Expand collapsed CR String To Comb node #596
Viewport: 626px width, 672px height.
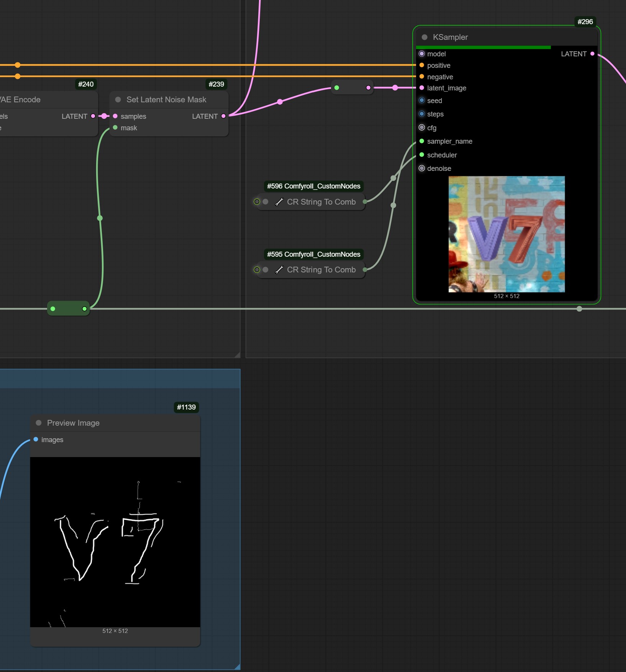pyautogui.click(x=265, y=202)
